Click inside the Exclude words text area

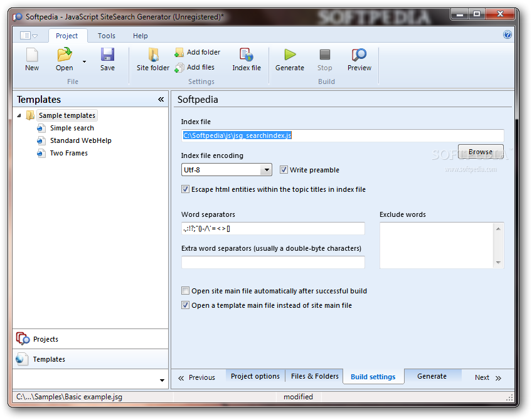pos(437,246)
